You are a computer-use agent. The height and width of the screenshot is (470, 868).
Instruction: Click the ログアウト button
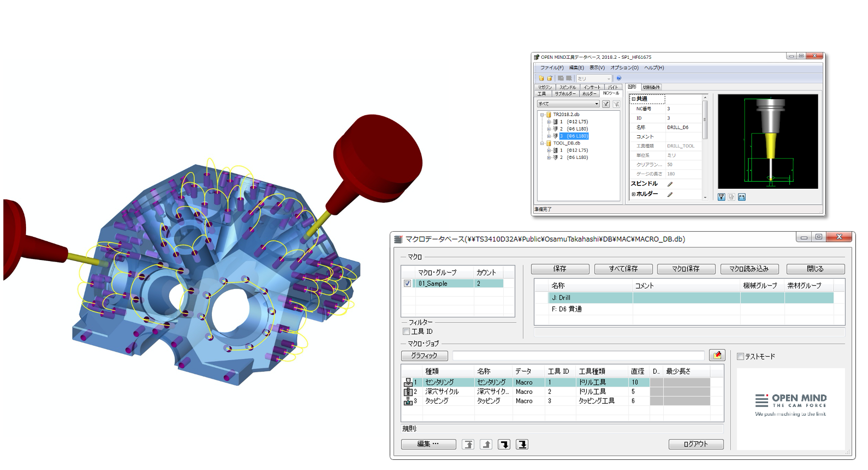tap(696, 444)
